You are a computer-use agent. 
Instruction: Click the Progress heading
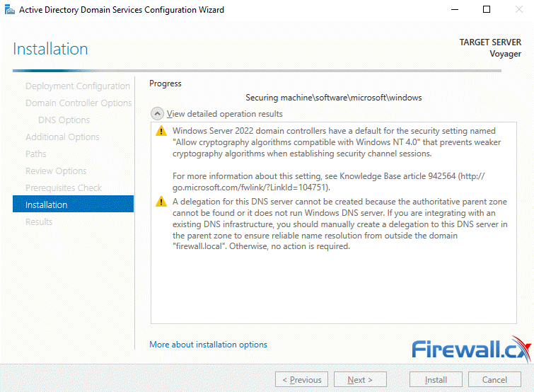pos(166,83)
